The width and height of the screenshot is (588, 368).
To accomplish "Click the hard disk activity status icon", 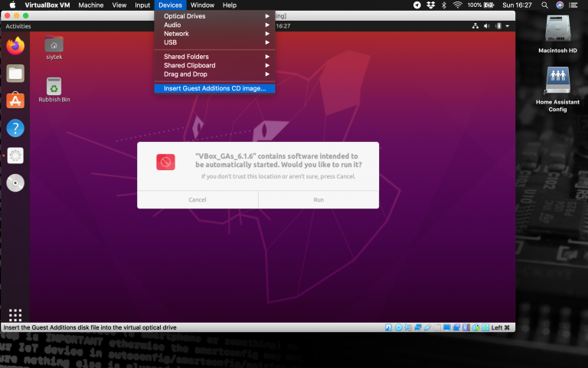I will (388, 327).
